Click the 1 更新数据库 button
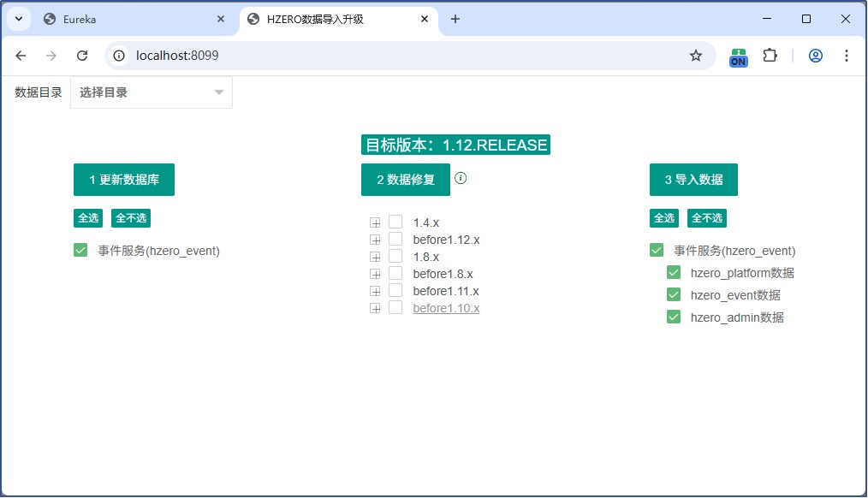Screen dimensions: 868x498 (124, 180)
